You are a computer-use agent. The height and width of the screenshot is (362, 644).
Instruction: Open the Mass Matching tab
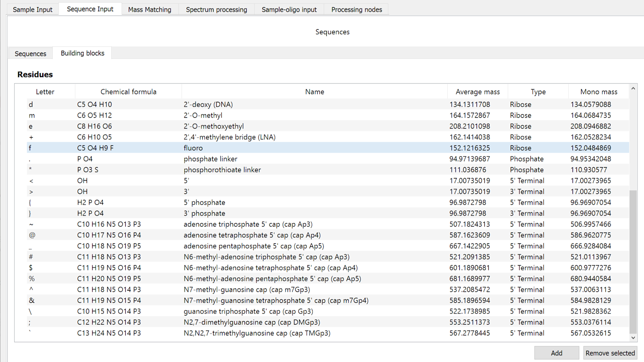pos(149,9)
